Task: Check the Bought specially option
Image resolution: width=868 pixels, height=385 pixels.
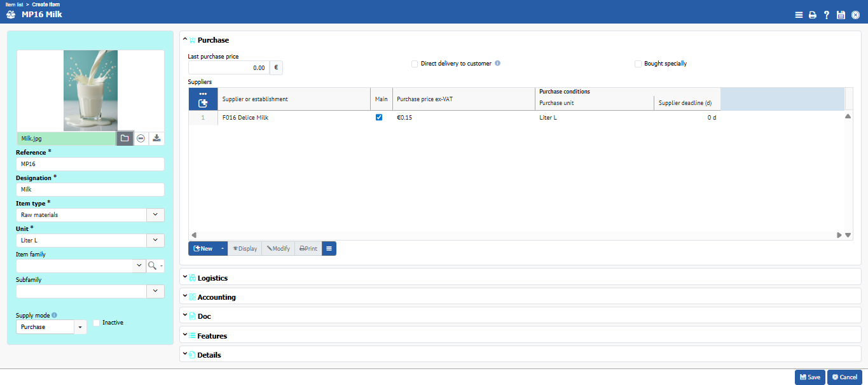Action: (638, 64)
